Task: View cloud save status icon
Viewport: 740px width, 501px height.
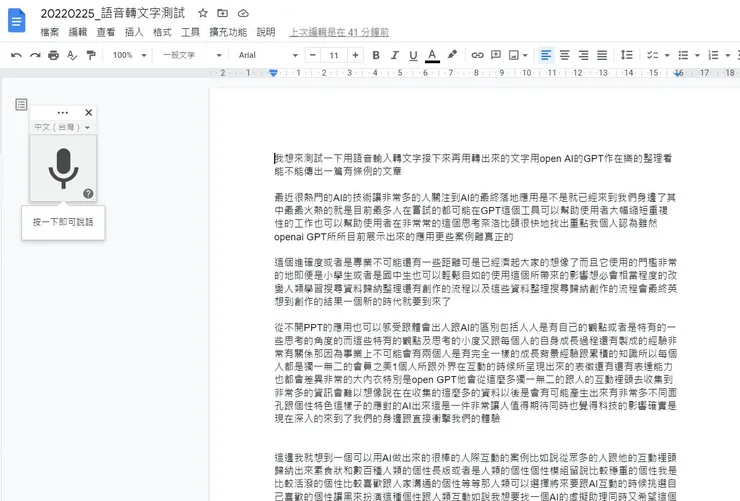Action: 243,13
